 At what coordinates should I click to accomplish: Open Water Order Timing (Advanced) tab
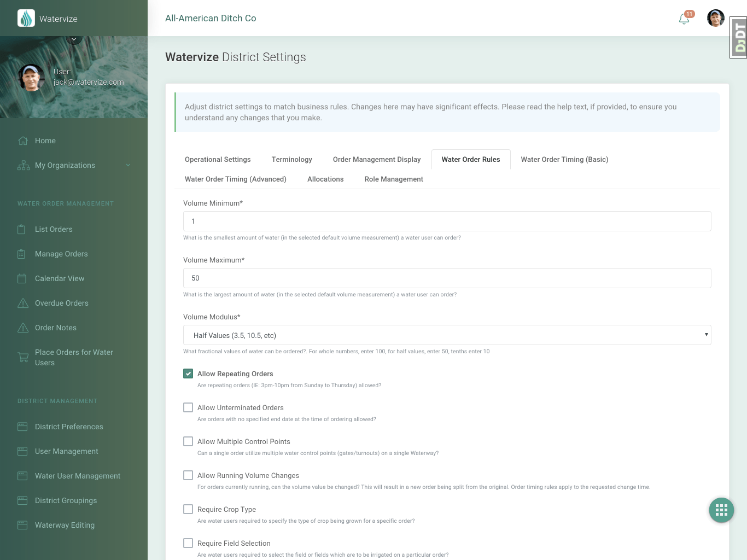236,179
